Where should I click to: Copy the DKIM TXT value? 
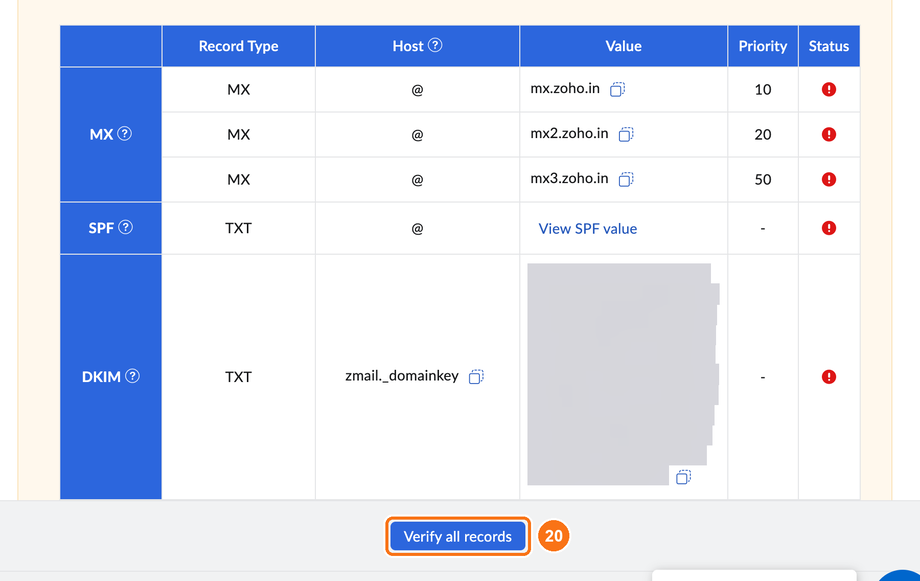click(x=684, y=477)
